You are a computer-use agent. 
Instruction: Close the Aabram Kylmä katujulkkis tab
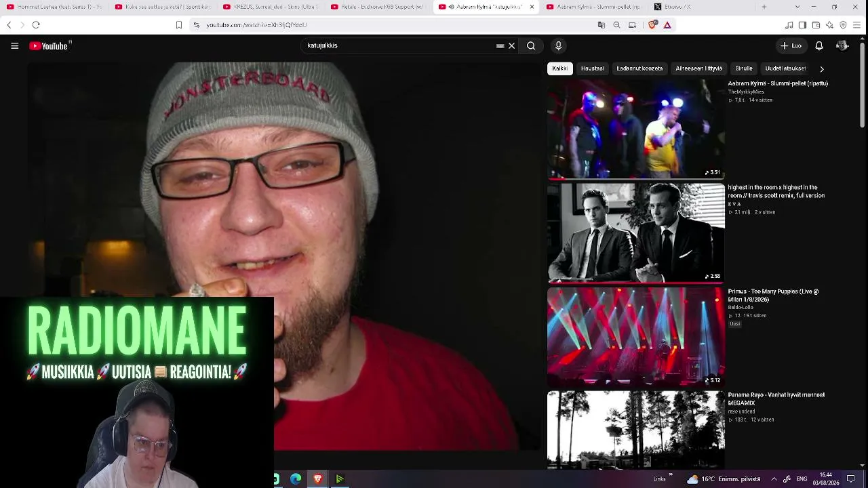click(532, 7)
